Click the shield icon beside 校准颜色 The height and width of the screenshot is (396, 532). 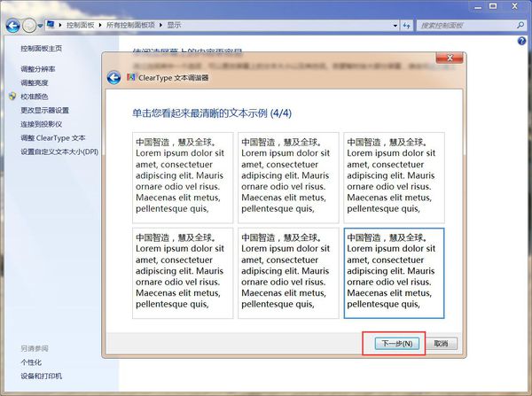(x=12, y=97)
